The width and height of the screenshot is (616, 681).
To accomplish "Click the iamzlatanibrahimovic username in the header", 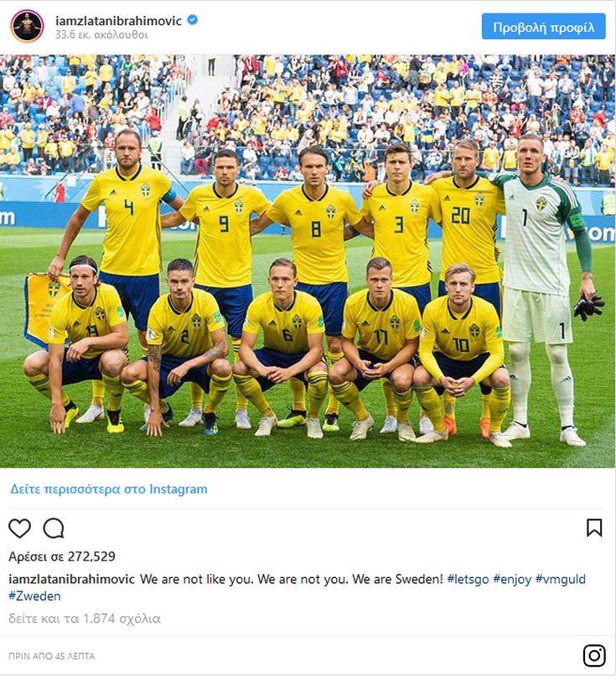I will 119,20.
